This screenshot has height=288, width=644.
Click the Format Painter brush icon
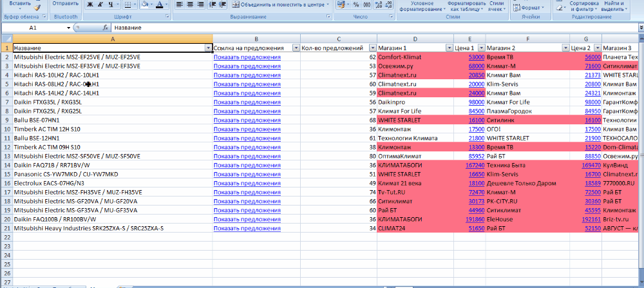pyautogui.click(x=37, y=7)
